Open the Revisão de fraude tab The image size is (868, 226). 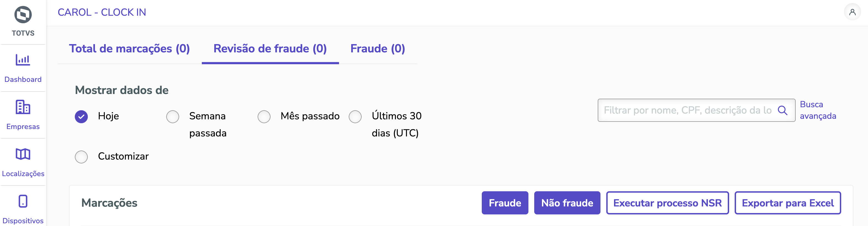coord(270,49)
